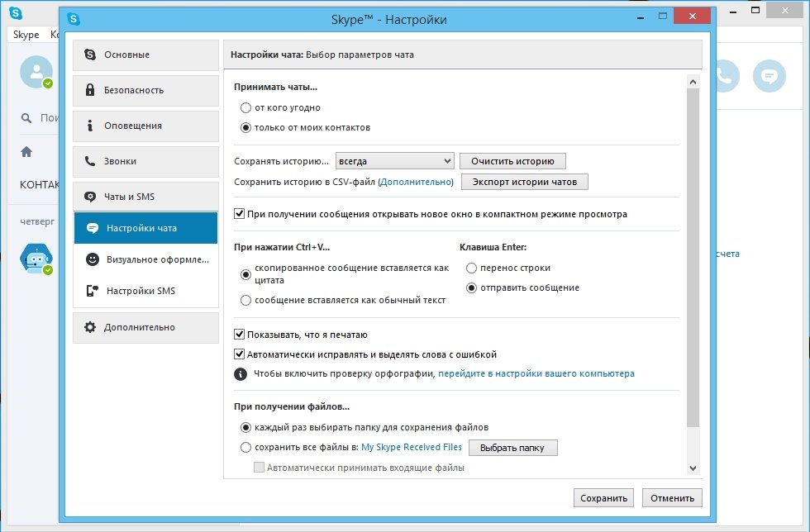Click the settings panel vertical scrollbar thumb

[693, 258]
